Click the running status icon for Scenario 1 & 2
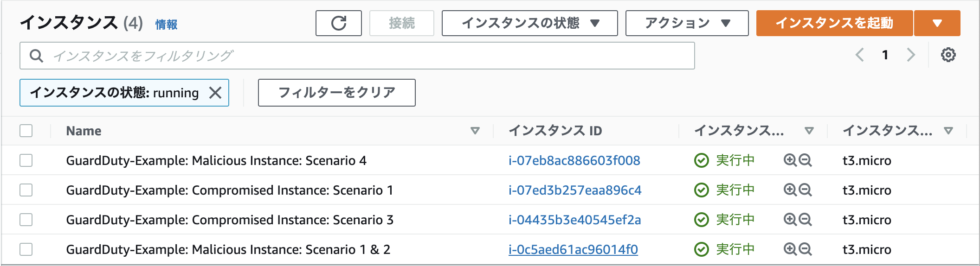Viewport: 980px width, 266px height. [701, 249]
